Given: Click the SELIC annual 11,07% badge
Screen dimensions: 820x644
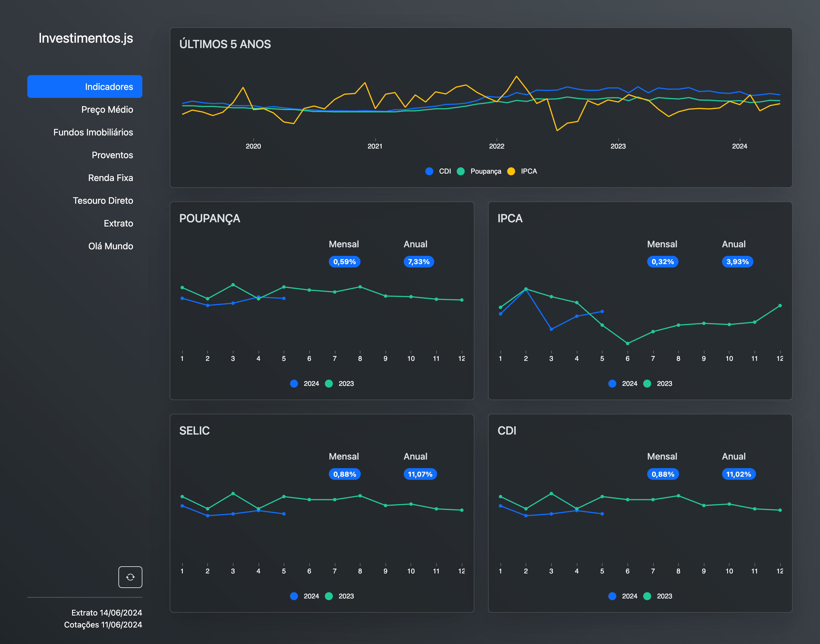Looking at the screenshot, I should [420, 474].
